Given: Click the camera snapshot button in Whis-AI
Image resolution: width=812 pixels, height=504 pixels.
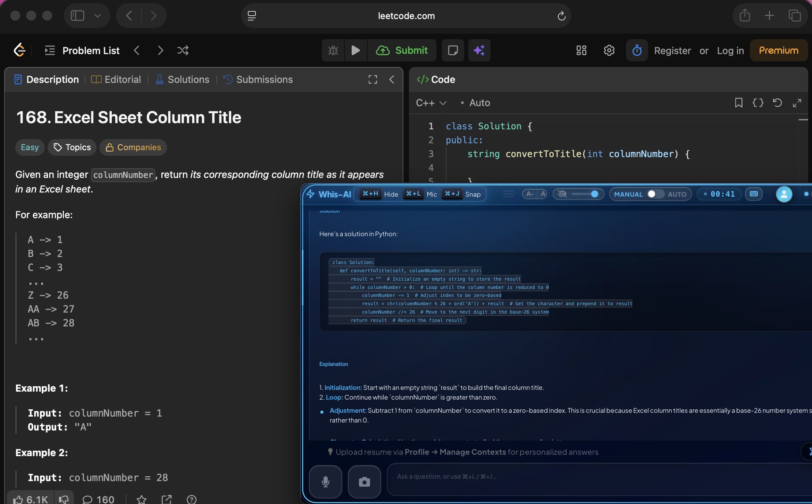Looking at the screenshot, I should tap(364, 481).
